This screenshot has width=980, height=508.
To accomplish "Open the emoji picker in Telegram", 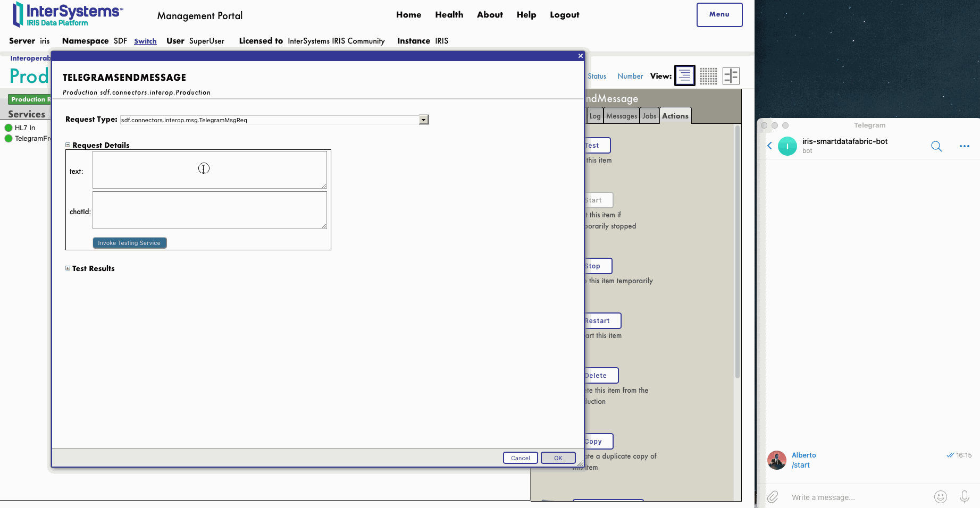I will 941,497.
